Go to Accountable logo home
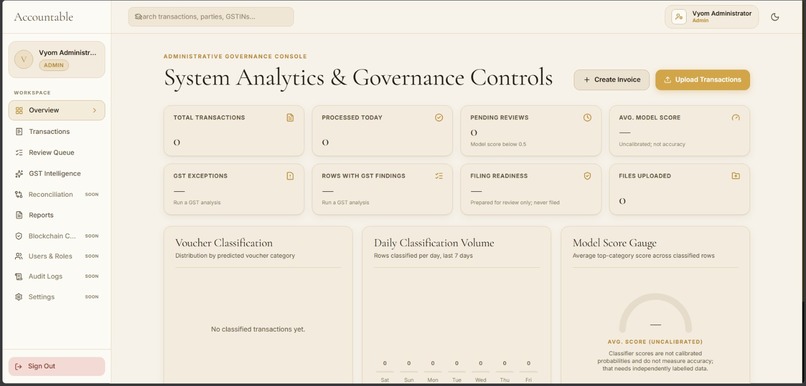Image resolution: width=806 pixels, height=386 pixels. tap(44, 17)
